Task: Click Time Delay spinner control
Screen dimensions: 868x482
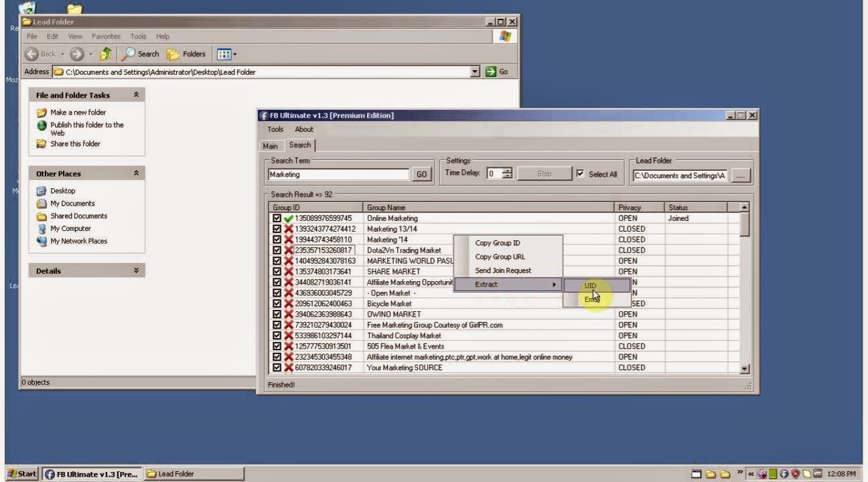Action: (x=508, y=174)
